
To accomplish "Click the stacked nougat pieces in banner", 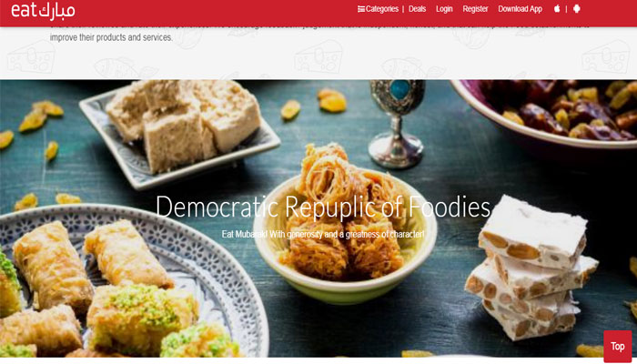I will point(531,268).
